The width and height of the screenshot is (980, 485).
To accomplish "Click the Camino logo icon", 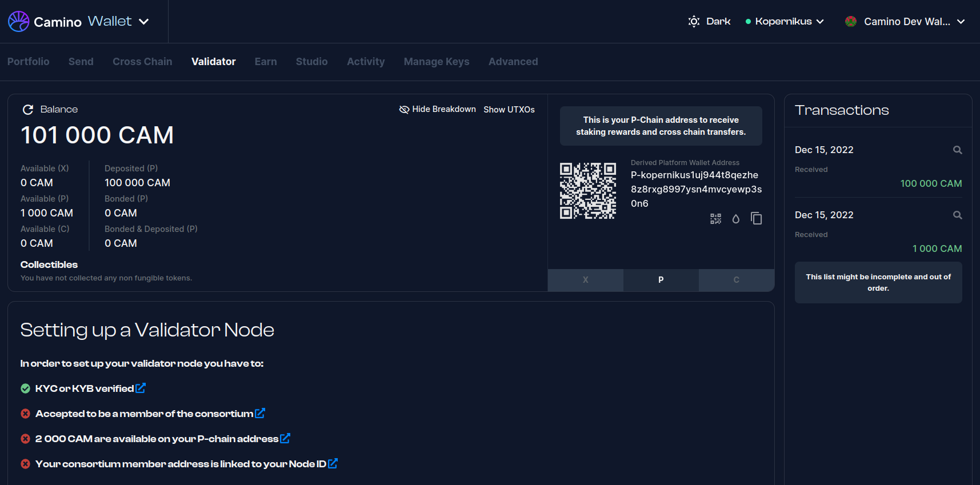I will 18,22.
